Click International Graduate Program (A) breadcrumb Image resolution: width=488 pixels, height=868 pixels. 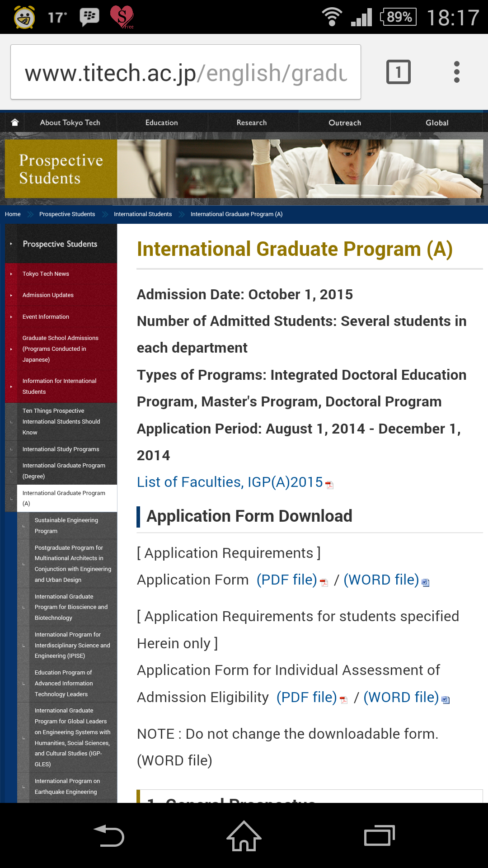(x=236, y=214)
